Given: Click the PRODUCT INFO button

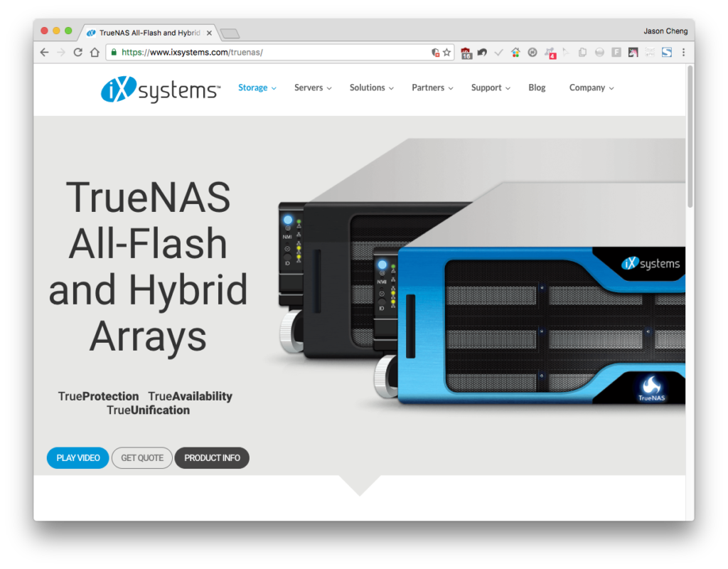Looking at the screenshot, I should pyautogui.click(x=212, y=458).
